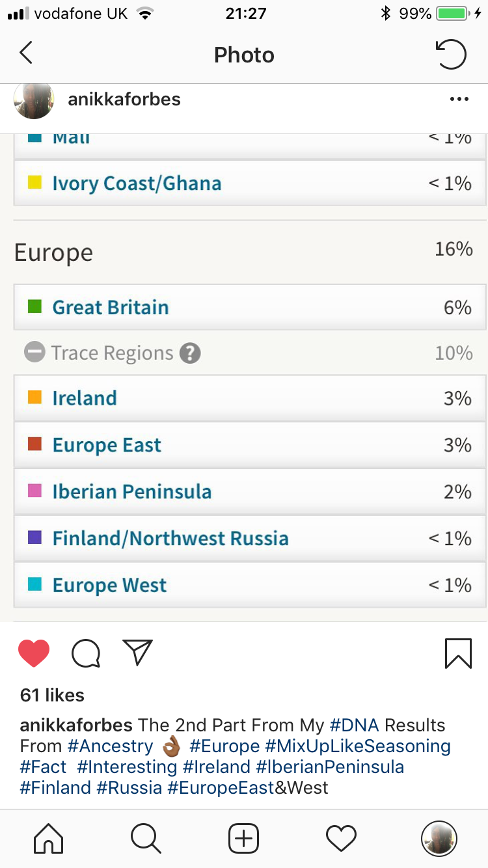
Task: Tap green Great Britain color square
Action: click(x=35, y=306)
